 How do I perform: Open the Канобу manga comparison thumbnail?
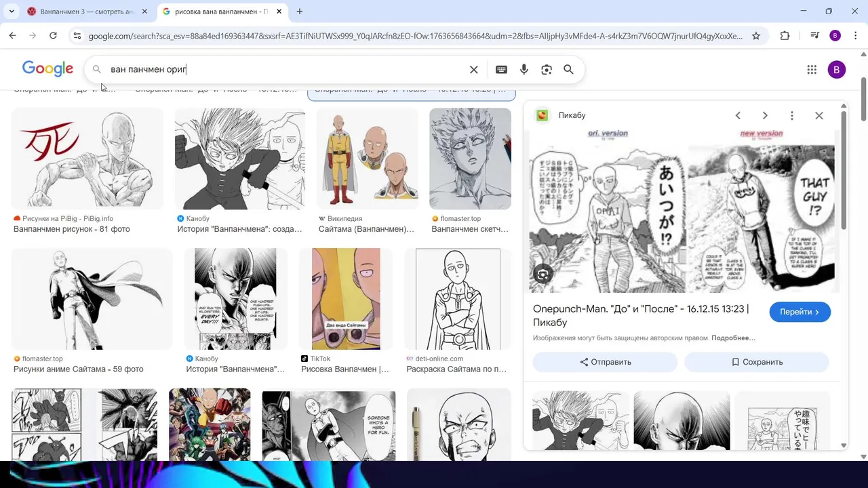pyautogui.click(x=240, y=159)
